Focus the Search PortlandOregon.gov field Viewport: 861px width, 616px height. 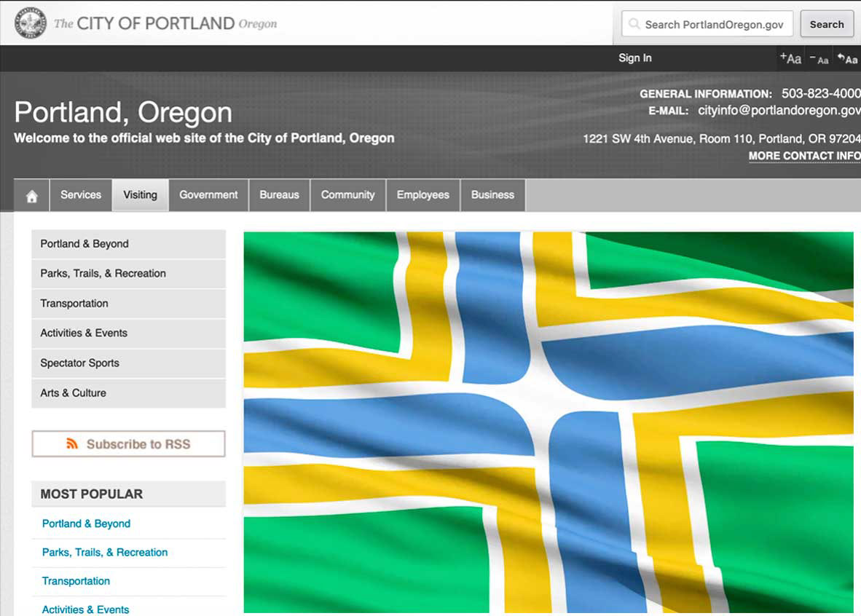(x=707, y=24)
